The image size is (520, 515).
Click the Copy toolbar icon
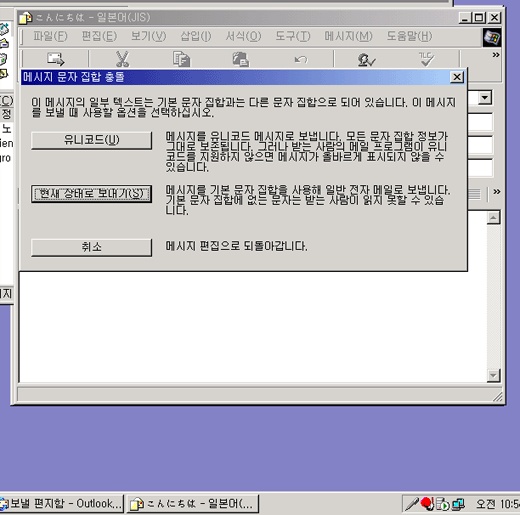coord(182,59)
